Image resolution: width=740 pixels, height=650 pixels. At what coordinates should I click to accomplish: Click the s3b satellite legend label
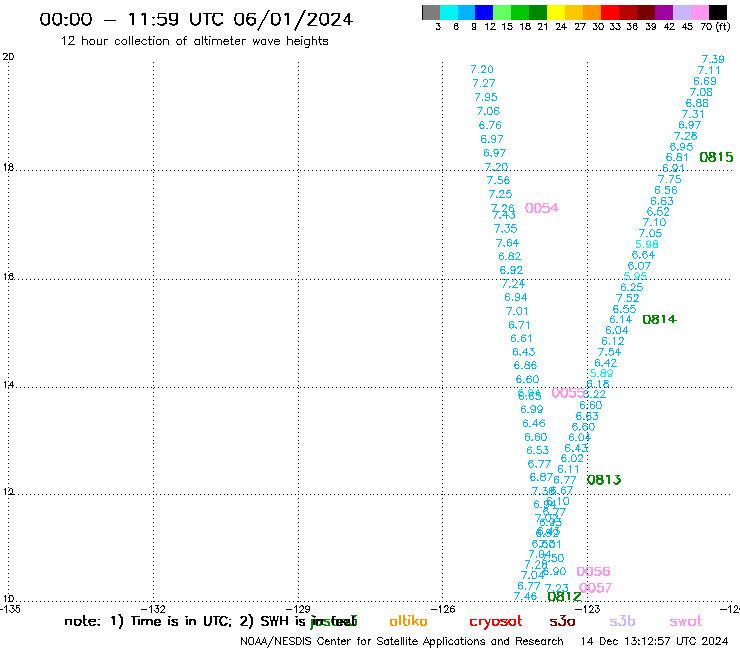tap(622, 621)
